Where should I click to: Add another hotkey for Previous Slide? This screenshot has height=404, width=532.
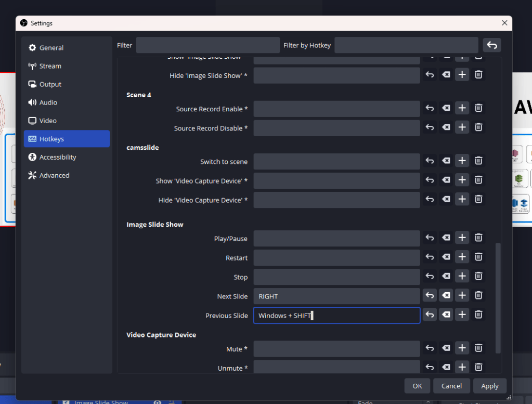coord(462,315)
